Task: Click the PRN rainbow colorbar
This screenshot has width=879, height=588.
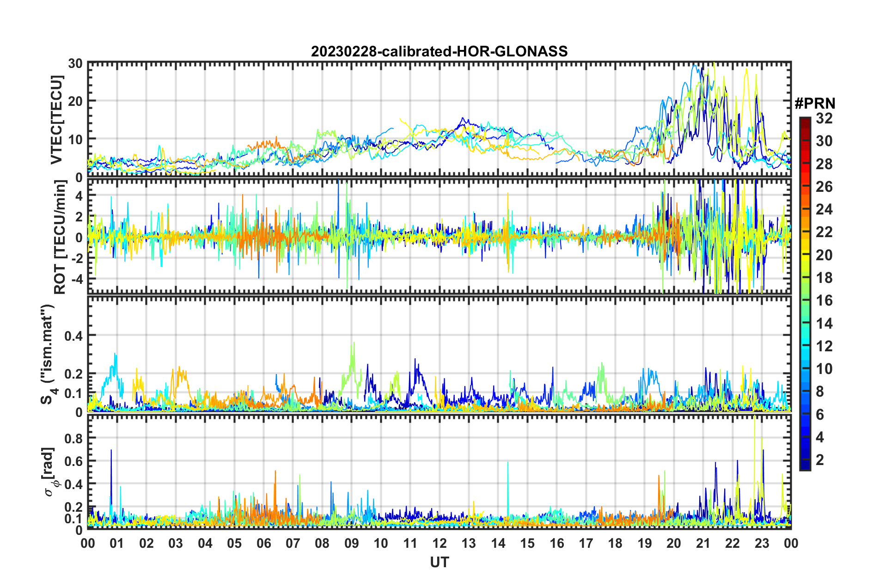Action: click(805, 294)
